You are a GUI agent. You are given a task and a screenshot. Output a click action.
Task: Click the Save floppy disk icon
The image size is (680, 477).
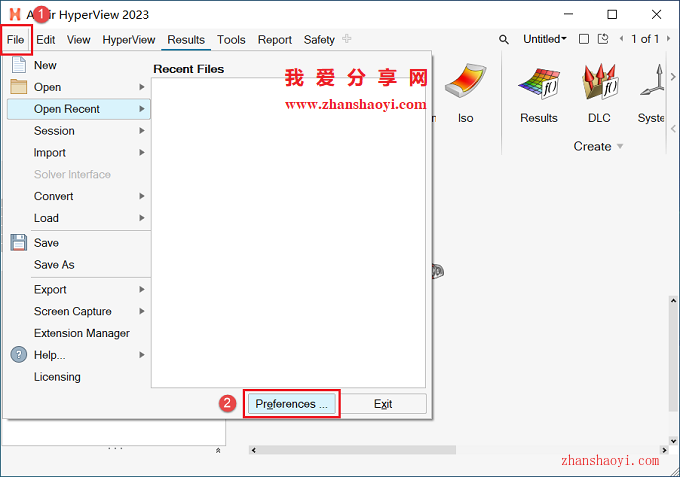coord(19,242)
